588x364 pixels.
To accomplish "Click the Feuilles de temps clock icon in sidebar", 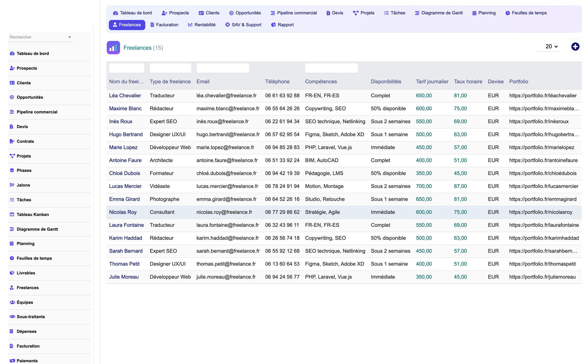I will 12,258.
